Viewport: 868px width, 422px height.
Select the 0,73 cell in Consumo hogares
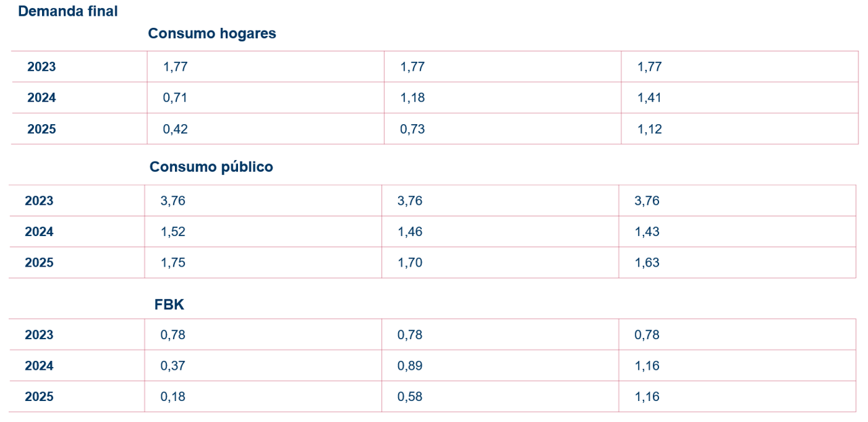point(412,129)
